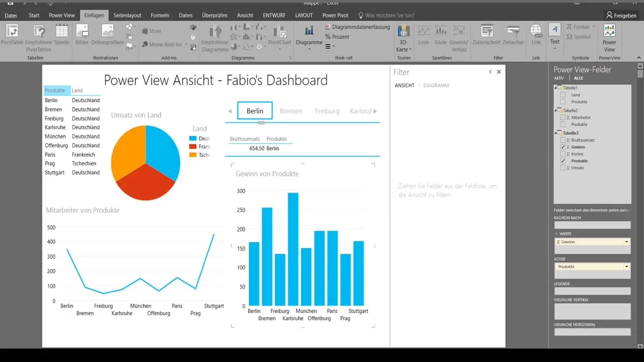
Task: Click the PivotChart icon
Action: coord(280,31)
